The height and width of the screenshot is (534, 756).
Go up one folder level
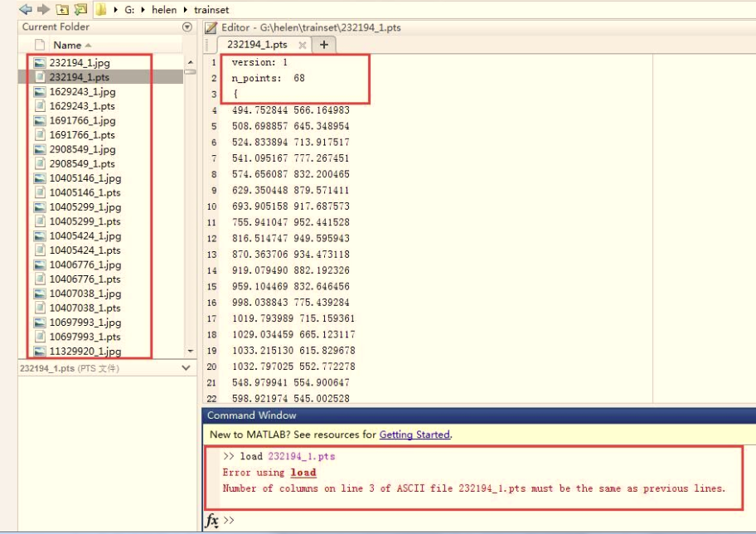(x=62, y=10)
